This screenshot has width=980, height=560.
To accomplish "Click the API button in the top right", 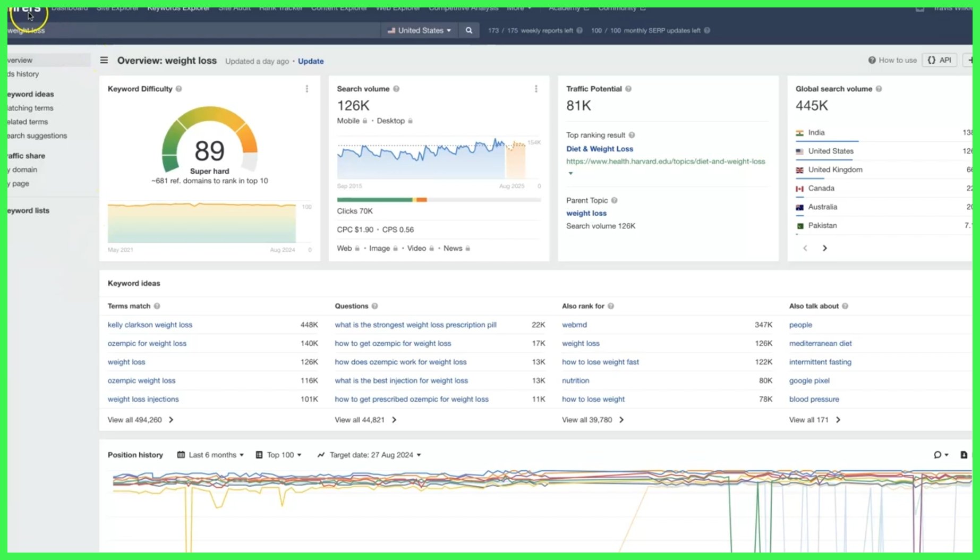I will pyautogui.click(x=939, y=60).
